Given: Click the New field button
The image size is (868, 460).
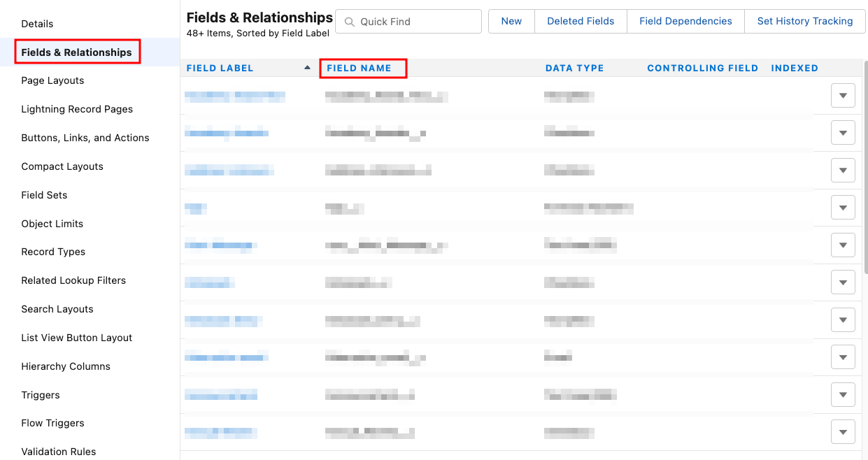Looking at the screenshot, I should click(511, 22).
